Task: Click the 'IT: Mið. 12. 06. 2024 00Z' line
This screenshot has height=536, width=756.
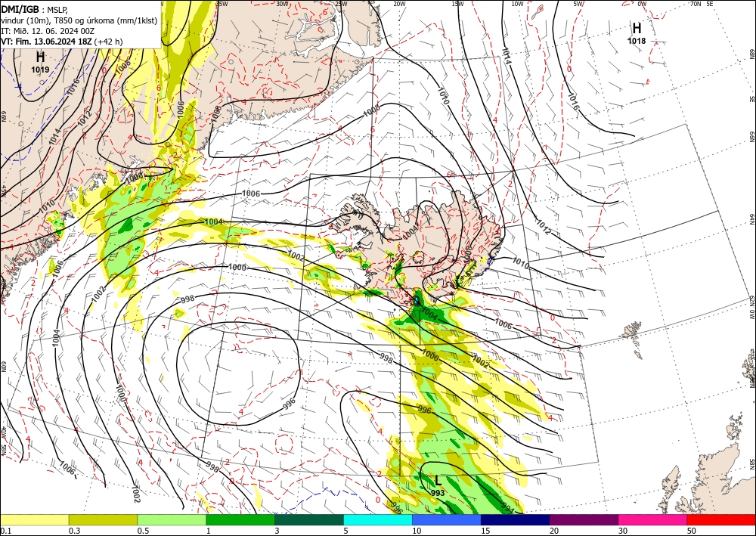Action: click(x=48, y=31)
